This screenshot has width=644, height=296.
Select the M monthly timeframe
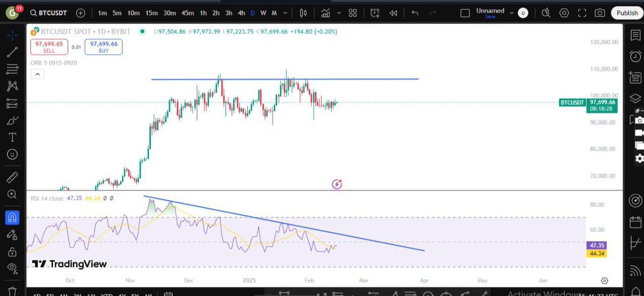(275, 13)
